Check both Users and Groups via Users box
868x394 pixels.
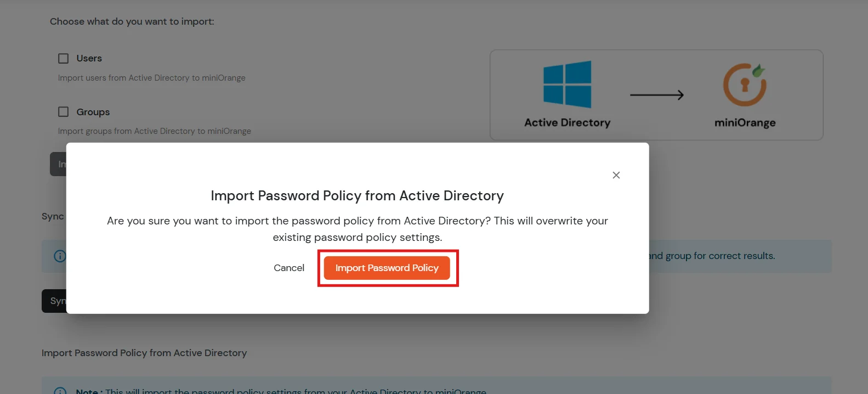(63, 58)
